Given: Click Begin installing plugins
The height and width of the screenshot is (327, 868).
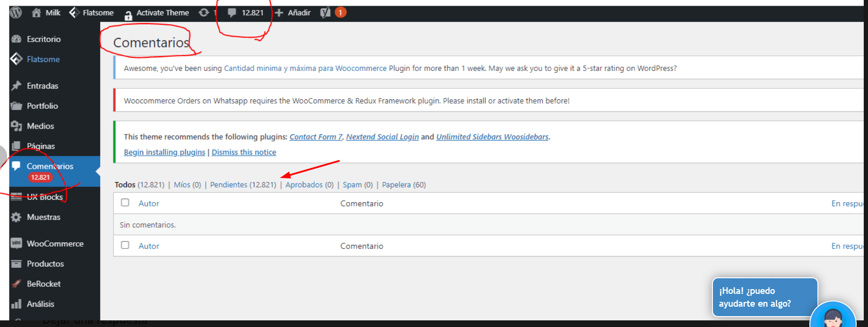Looking at the screenshot, I should tap(165, 152).
